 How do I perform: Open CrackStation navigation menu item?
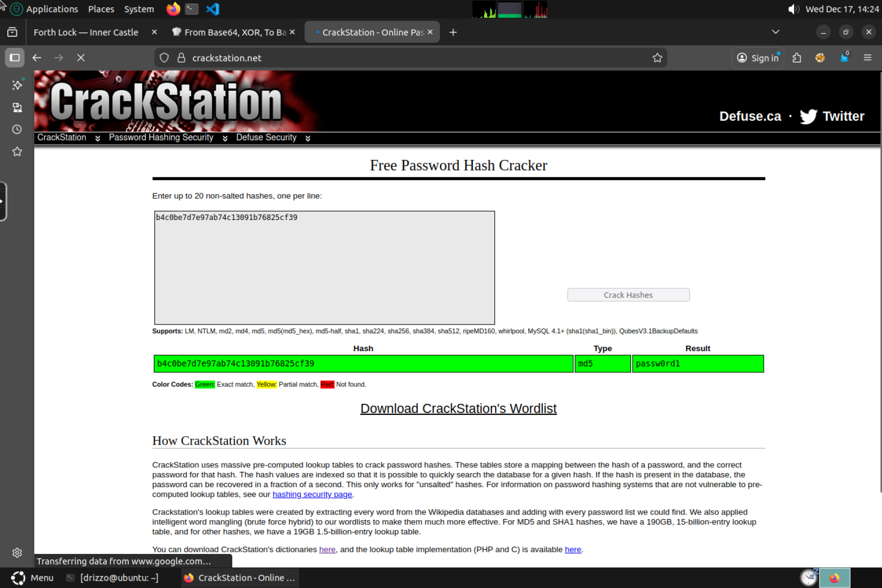(62, 138)
